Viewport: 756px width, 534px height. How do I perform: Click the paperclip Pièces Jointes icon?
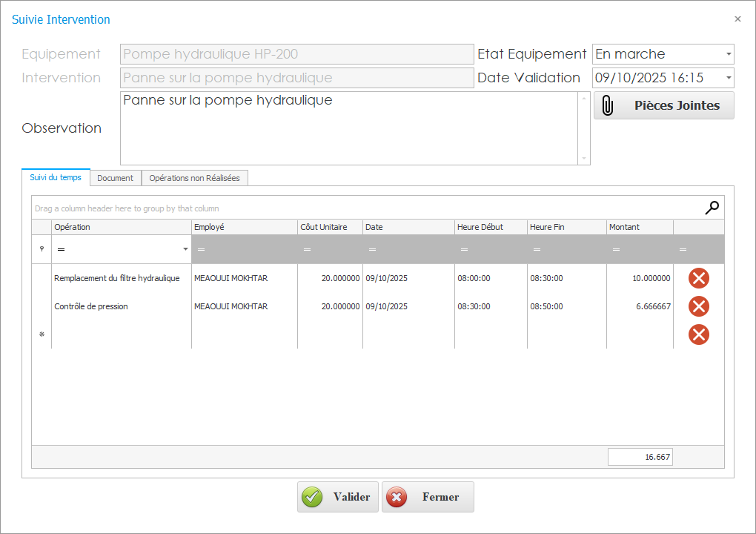pyautogui.click(x=608, y=105)
